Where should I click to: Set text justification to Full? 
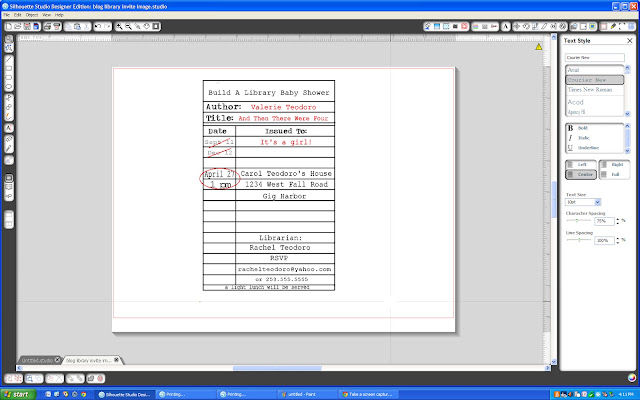click(614, 174)
